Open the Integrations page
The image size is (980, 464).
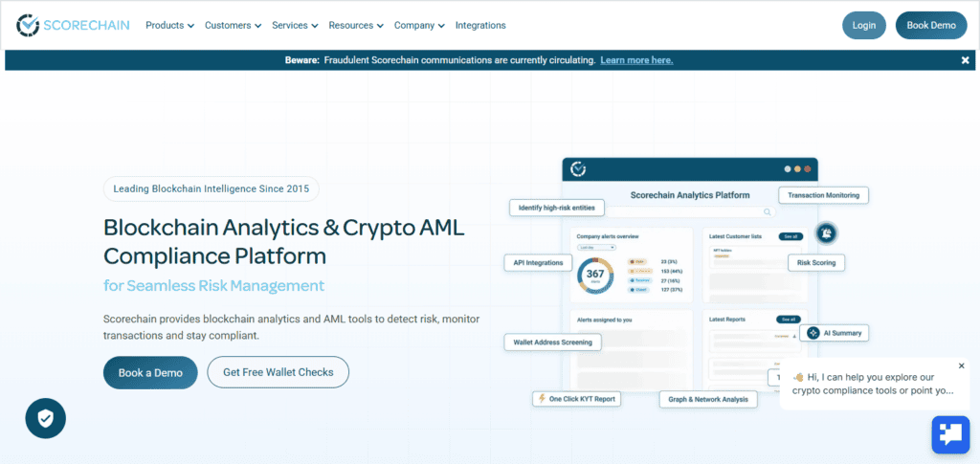480,26
